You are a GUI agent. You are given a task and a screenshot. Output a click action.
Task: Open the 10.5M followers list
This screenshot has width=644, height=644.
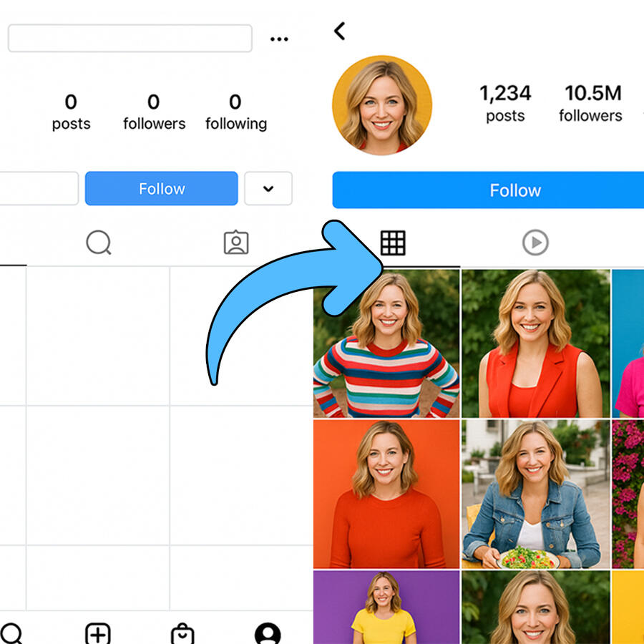[x=590, y=102]
